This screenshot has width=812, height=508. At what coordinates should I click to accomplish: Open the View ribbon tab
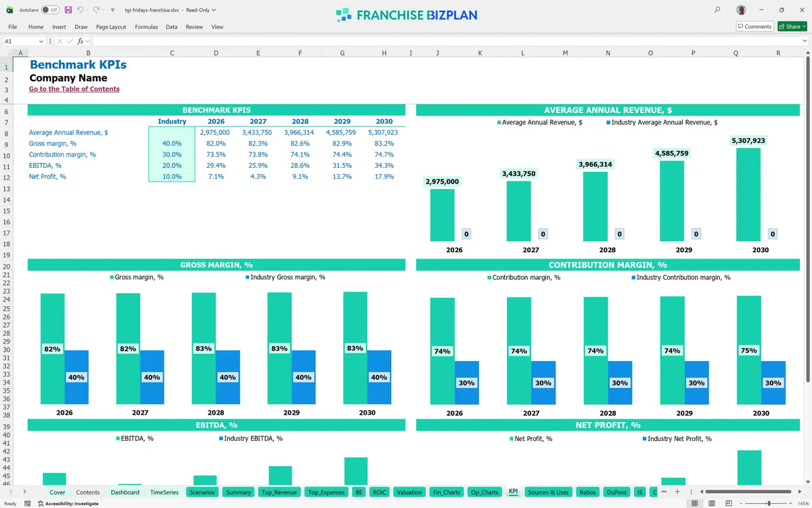pos(217,27)
